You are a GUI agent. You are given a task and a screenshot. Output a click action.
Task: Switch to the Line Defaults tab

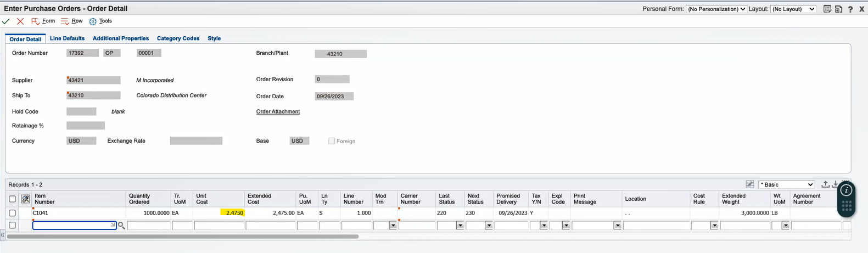pyautogui.click(x=67, y=38)
